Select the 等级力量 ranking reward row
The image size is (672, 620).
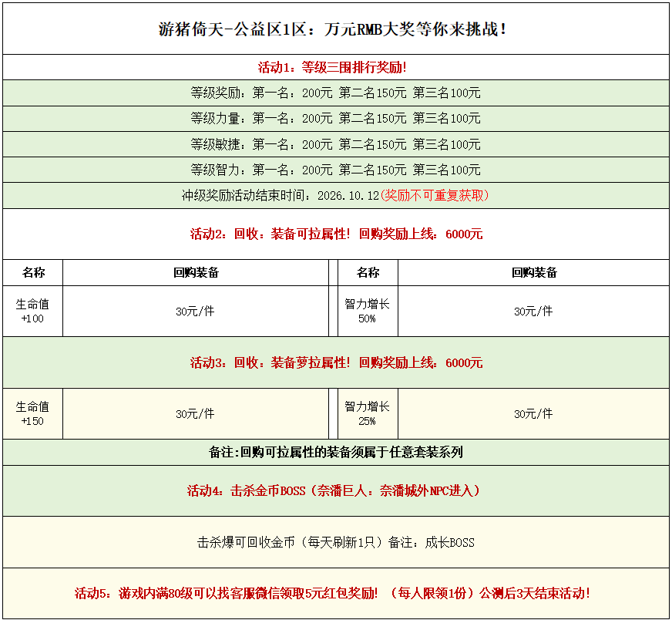pos(336,119)
